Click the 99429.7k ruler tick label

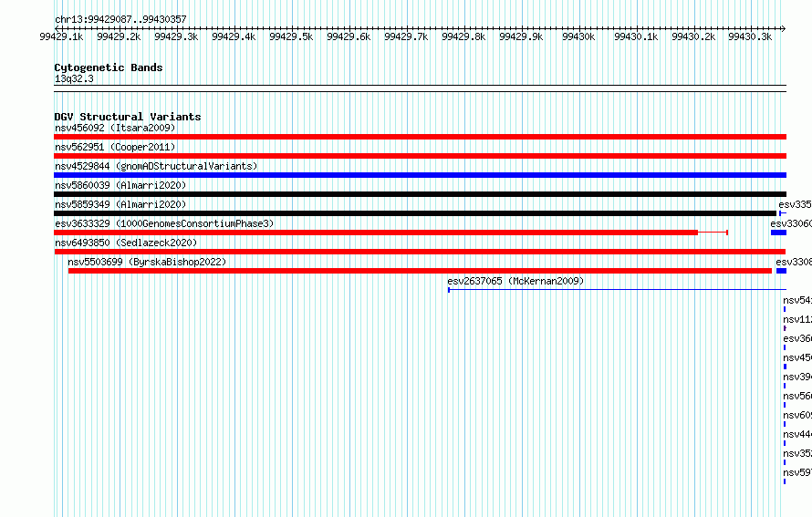[x=406, y=36]
